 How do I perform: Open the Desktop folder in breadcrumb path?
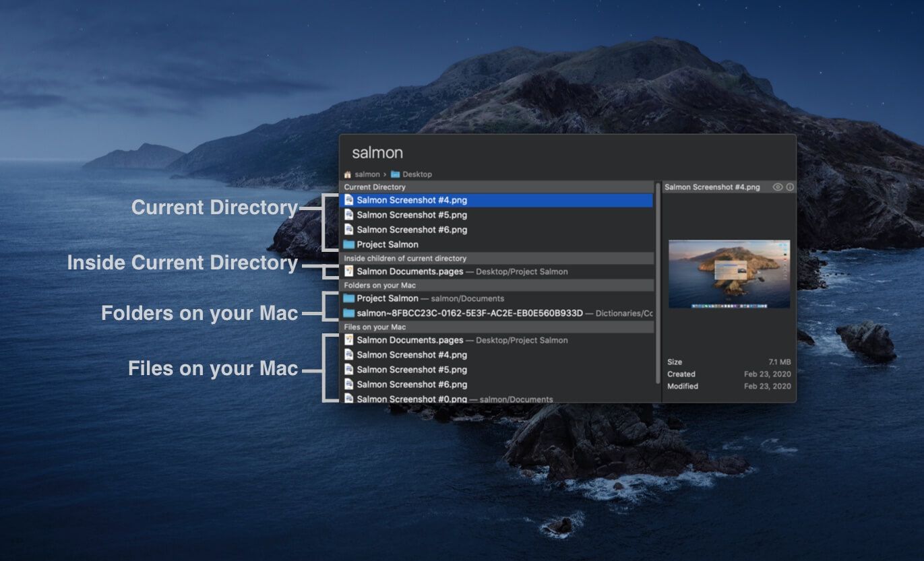(x=411, y=174)
